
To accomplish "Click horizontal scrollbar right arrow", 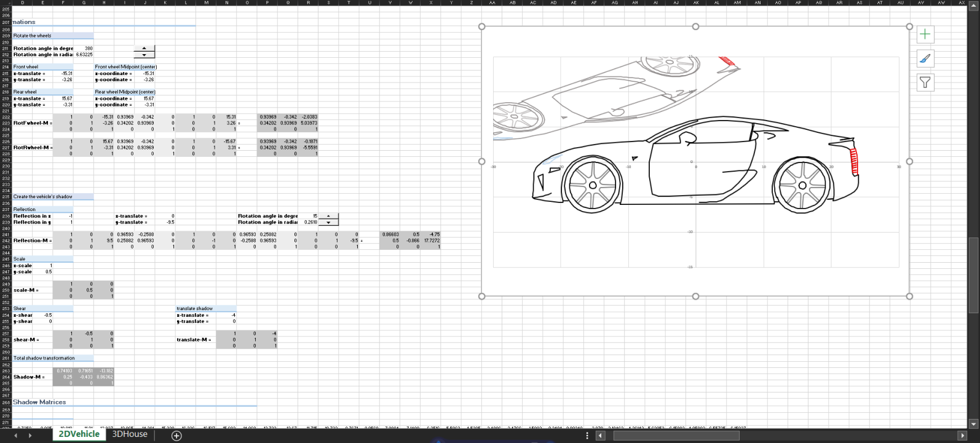I will (963, 436).
